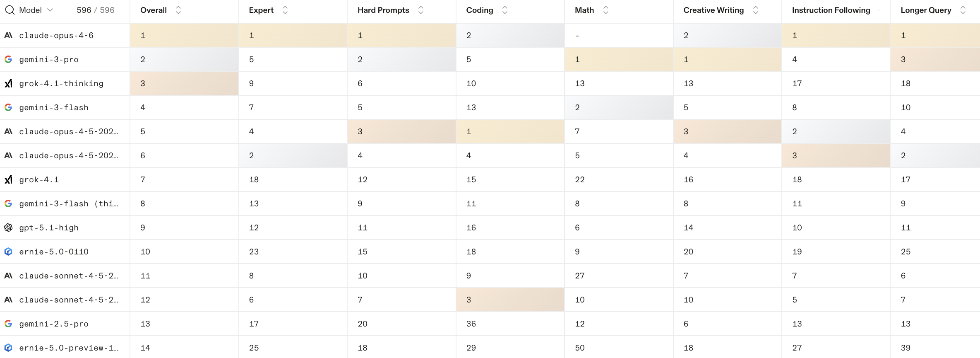Select the Longer Query column header
This screenshot has height=358, width=980.
(x=926, y=10)
